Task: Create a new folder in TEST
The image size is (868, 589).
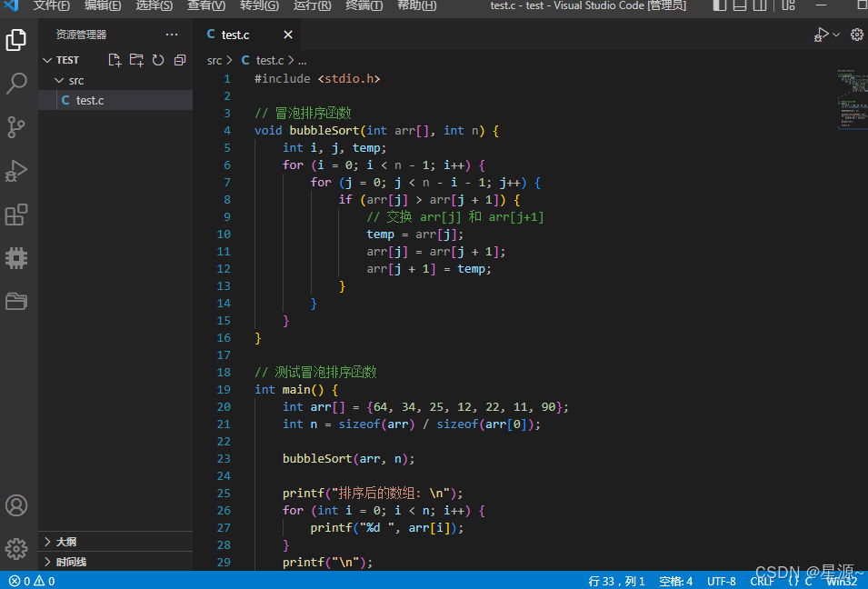Action: coord(136,60)
